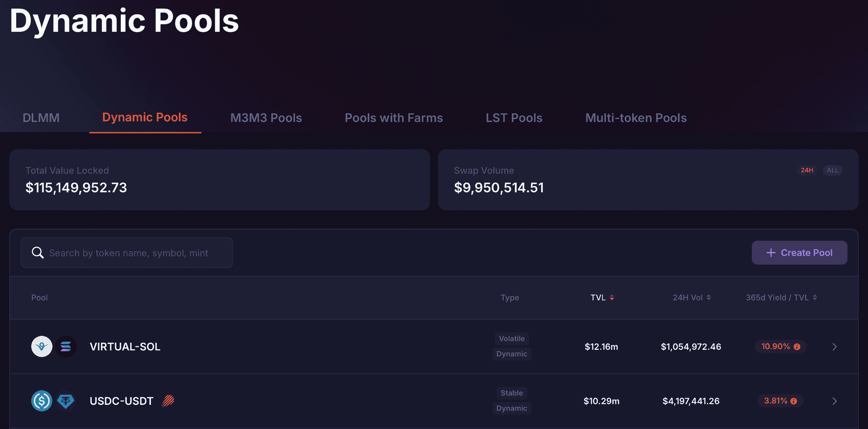Image resolution: width=868 pixels, height=429 pixels.
Task: Expand the USDC-USDT pool row chevron
Action: click(834, 401)
